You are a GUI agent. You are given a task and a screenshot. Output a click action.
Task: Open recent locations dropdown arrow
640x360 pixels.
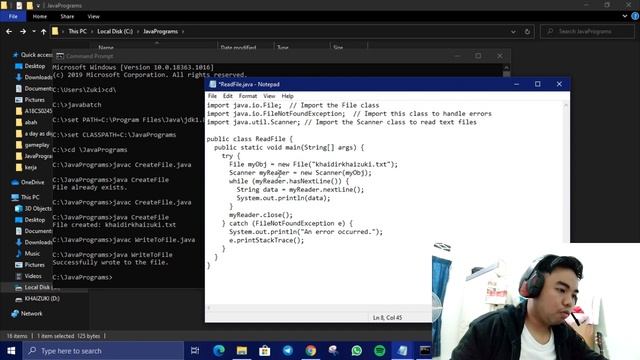pyautogui.click(x=33, y=31)
